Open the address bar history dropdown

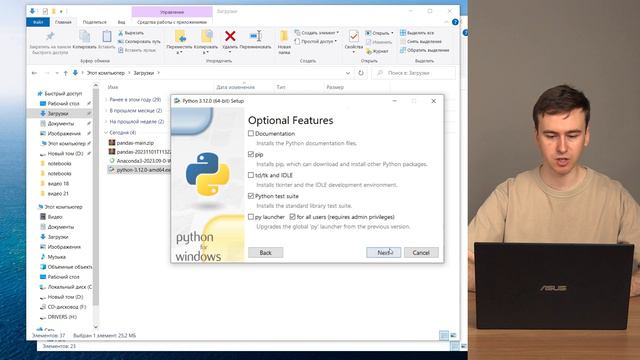pyautogui.click(x=348, y=73)
